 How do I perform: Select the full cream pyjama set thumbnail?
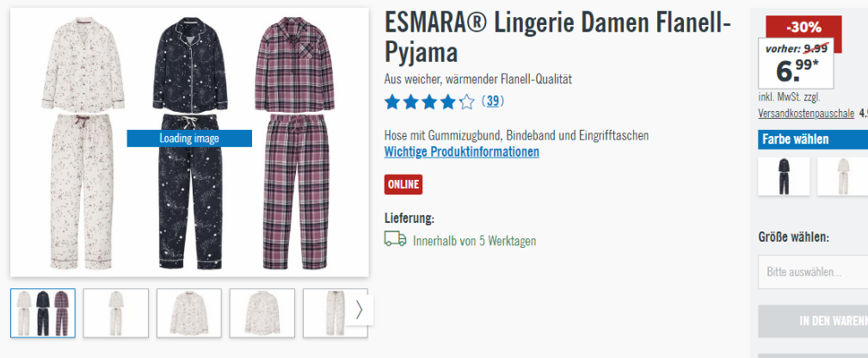coord(115,313)
